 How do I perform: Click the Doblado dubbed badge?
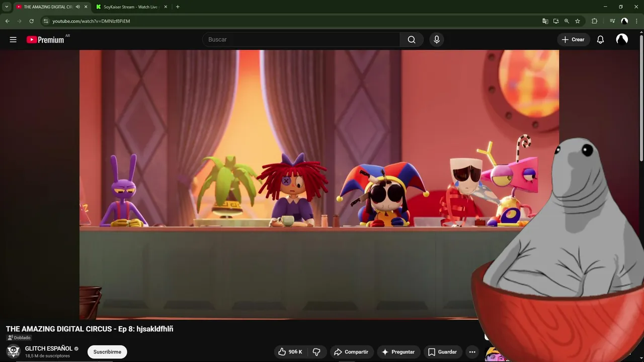(19, 338)
